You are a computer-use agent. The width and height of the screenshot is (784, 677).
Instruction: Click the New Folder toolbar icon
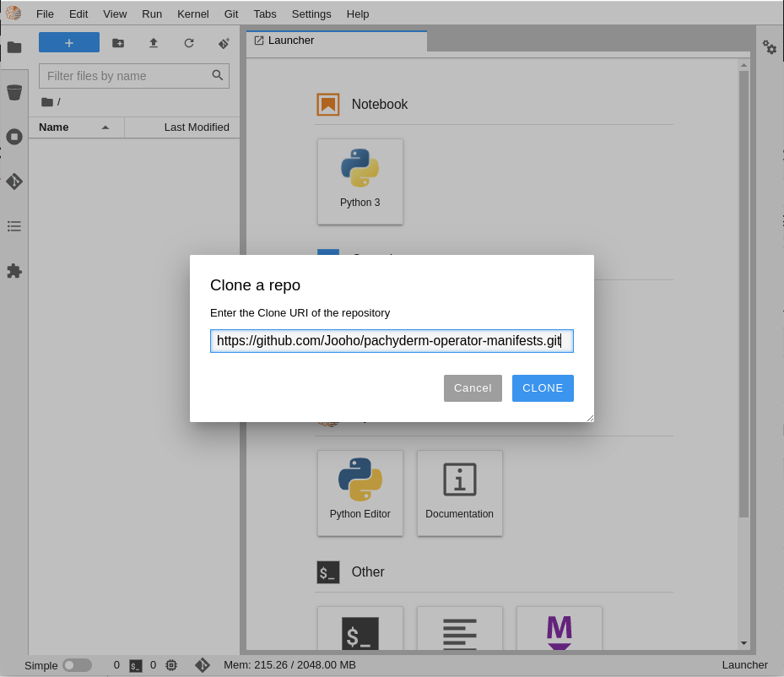click(118, 43)
